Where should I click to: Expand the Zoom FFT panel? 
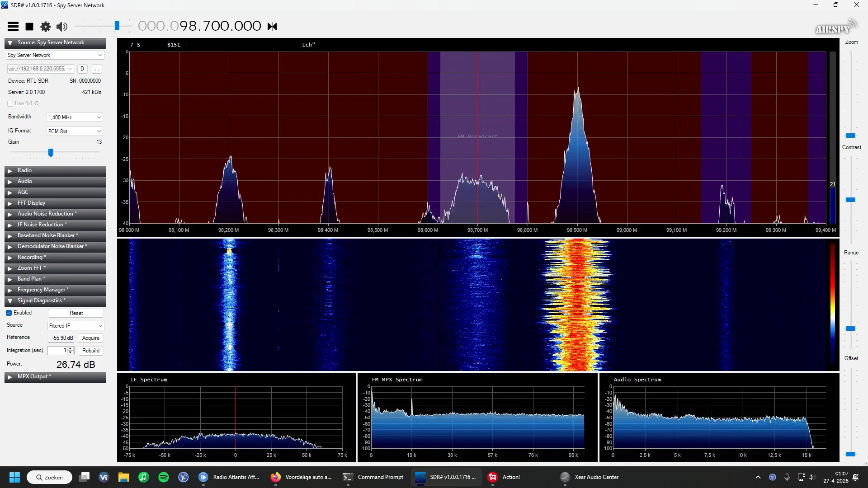[x=55, y=268]
